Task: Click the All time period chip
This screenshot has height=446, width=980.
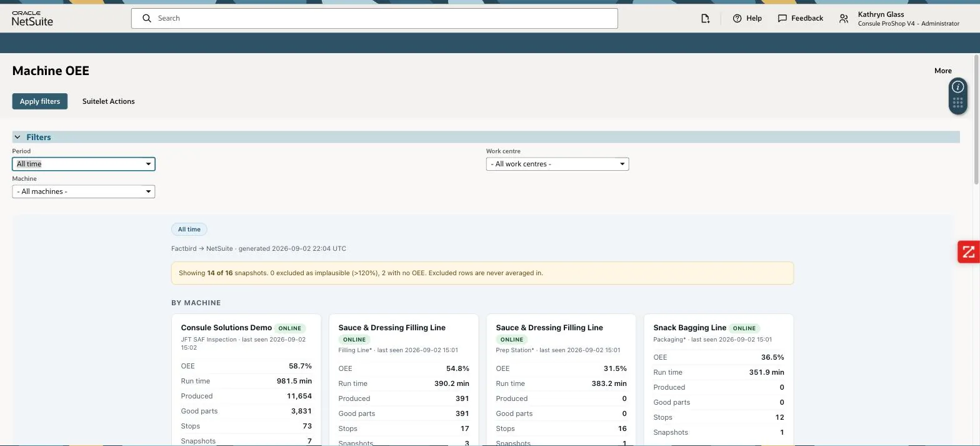Action: [189, 230]
